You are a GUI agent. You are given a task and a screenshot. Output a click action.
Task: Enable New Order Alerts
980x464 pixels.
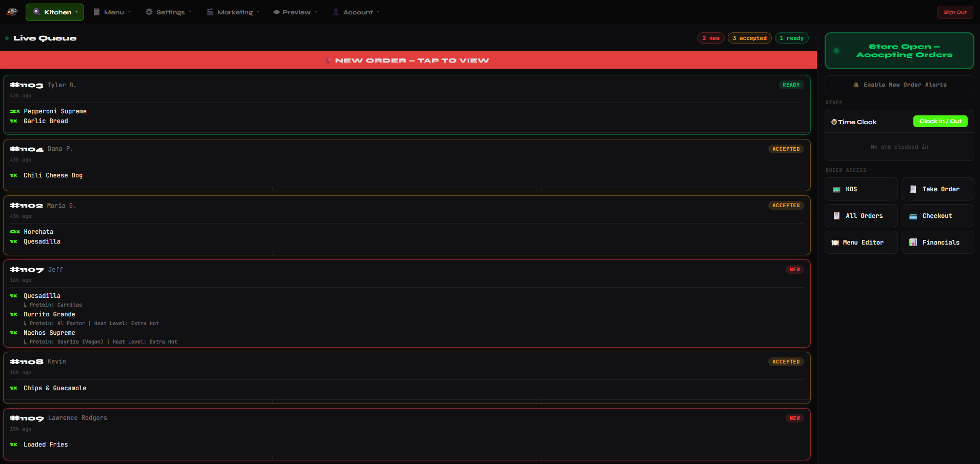click(899, 84)
